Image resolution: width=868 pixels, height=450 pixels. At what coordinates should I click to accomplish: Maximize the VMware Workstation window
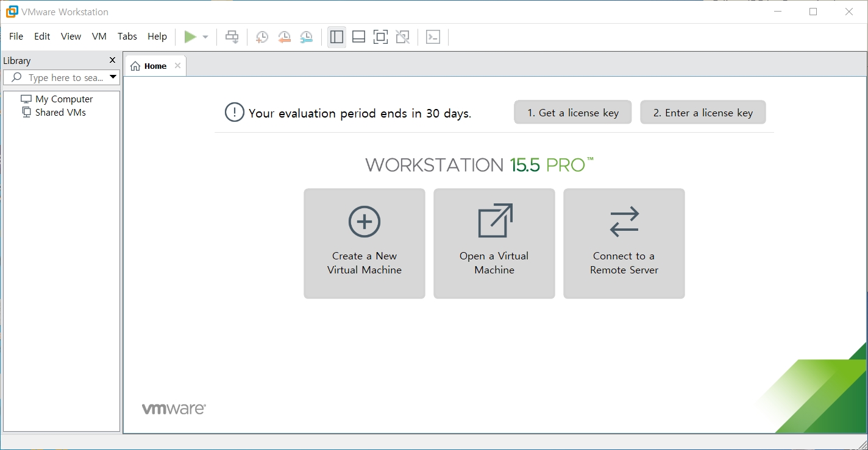click(813, 12)
